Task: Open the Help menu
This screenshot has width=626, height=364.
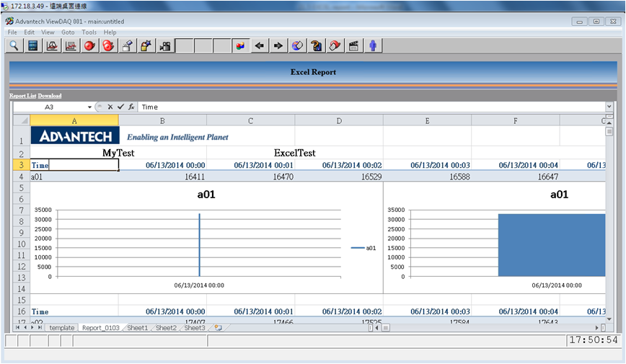Action: pyautogui.click(x=110, y=32)
